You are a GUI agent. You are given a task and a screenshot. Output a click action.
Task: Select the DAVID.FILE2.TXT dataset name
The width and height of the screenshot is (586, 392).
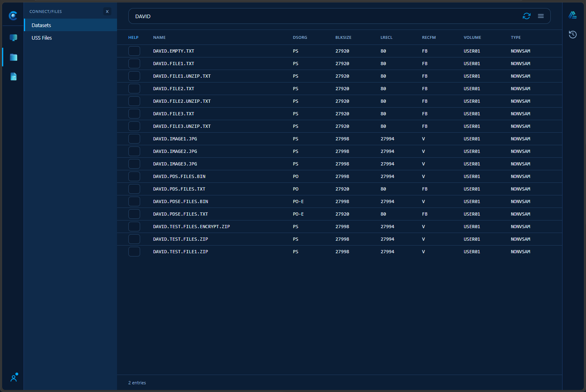(x=174, y=89)
